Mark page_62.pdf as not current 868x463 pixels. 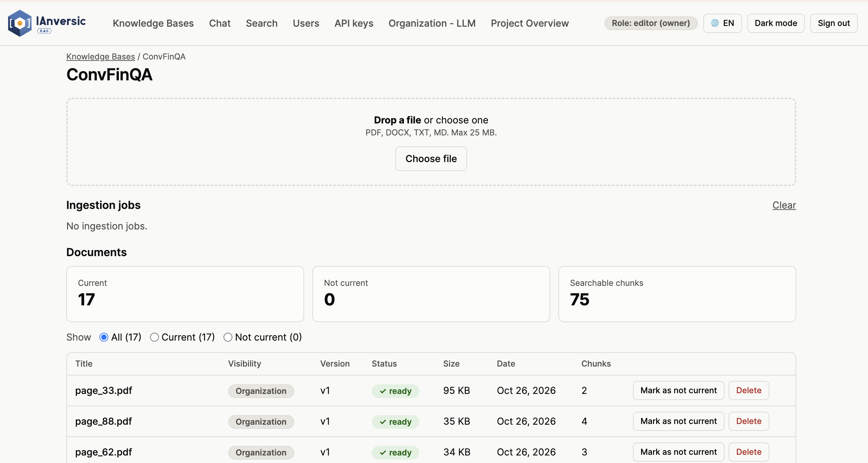click(678, 452)
